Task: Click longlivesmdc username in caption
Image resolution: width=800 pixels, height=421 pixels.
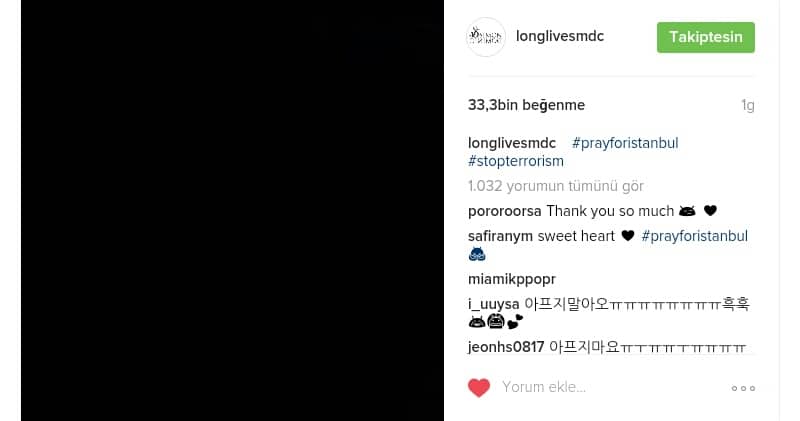Action: (512, 143)
